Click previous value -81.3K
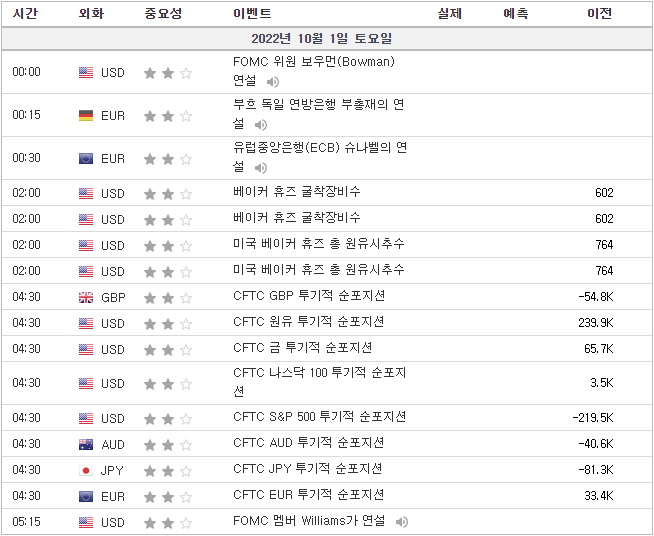654x536 pixels. click(596, 470)
